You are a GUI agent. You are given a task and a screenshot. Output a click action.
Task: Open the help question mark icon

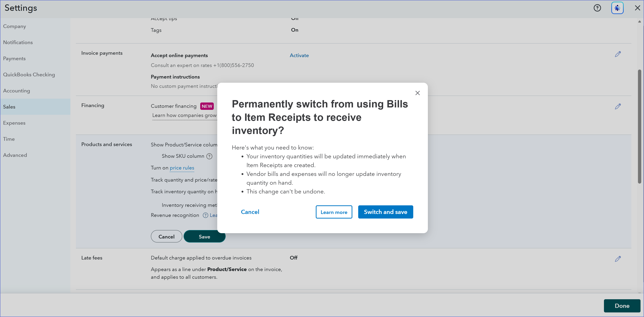(597, 8)
